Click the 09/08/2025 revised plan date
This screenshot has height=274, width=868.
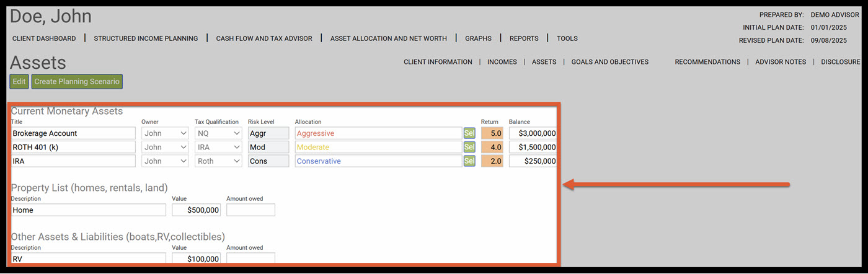828,40
